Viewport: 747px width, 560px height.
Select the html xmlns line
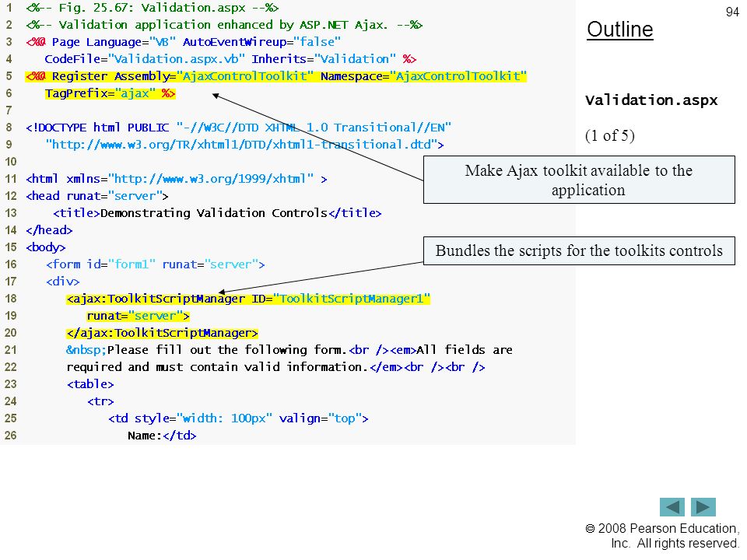[177, 179]
